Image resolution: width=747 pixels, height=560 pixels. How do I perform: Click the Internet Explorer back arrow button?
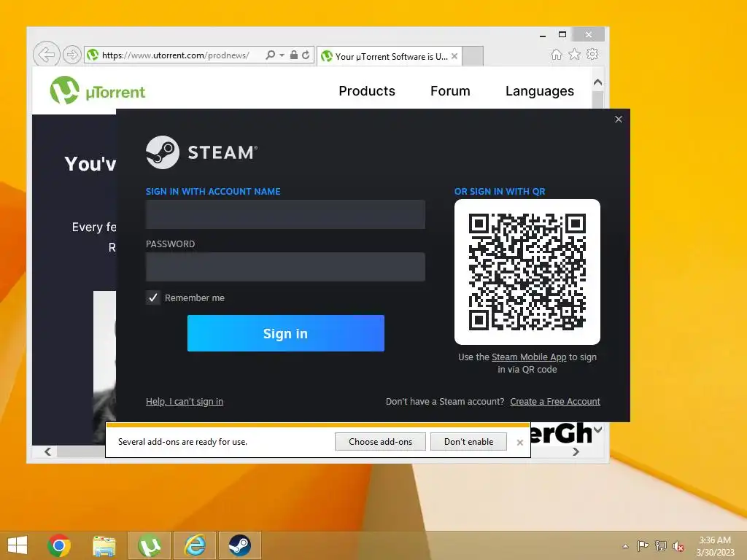46,54
